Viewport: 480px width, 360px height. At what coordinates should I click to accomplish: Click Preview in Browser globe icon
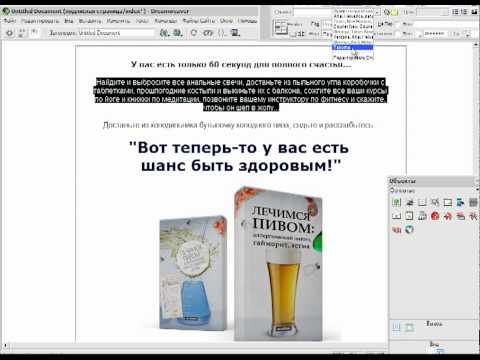(178, 33)
